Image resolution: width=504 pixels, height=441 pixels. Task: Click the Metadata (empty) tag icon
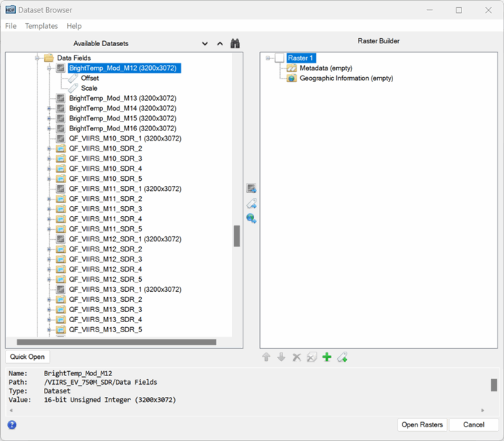[x=292, y=68]
